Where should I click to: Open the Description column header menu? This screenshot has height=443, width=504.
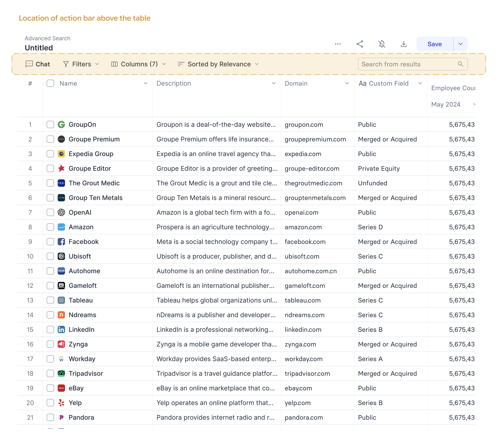[x=274, y=84]
